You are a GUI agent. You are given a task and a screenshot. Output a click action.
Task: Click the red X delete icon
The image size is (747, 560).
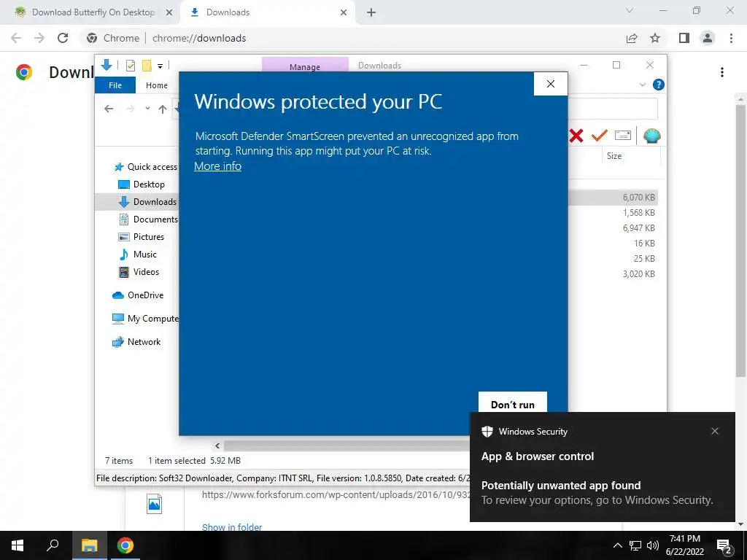point(576,136)
